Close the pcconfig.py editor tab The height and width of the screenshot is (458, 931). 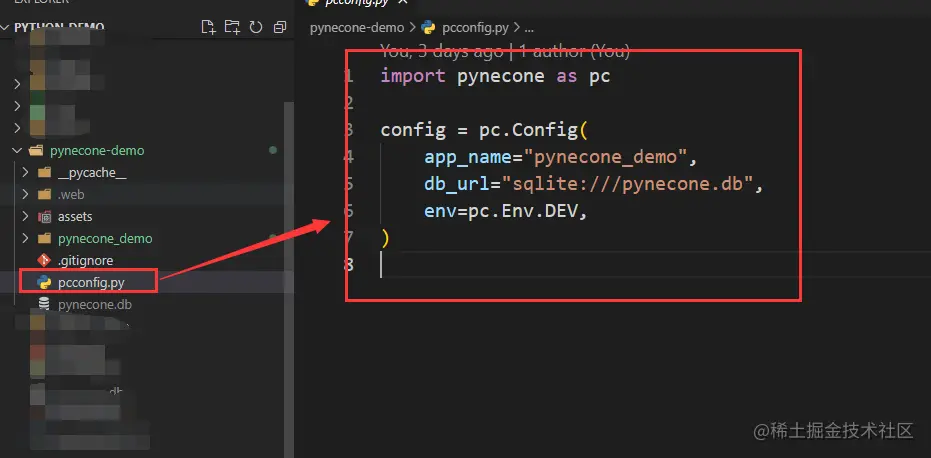click(403, 2)
